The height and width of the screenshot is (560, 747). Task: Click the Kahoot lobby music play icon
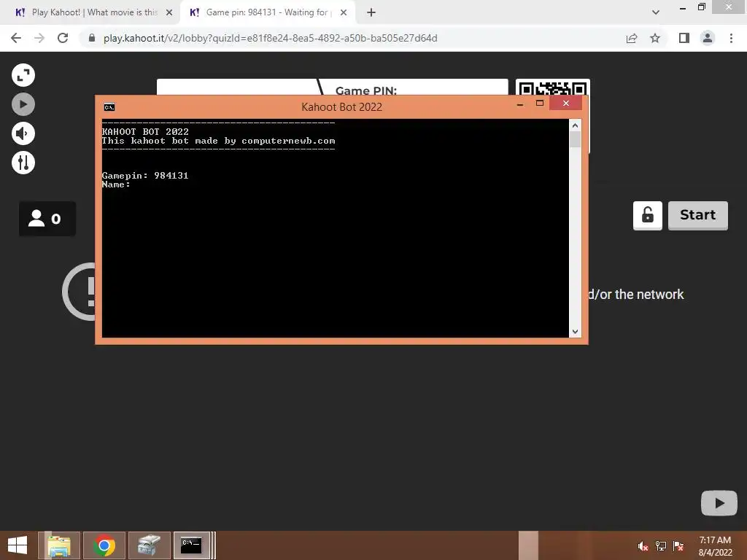pyautogui.click(x=23, y=104)
